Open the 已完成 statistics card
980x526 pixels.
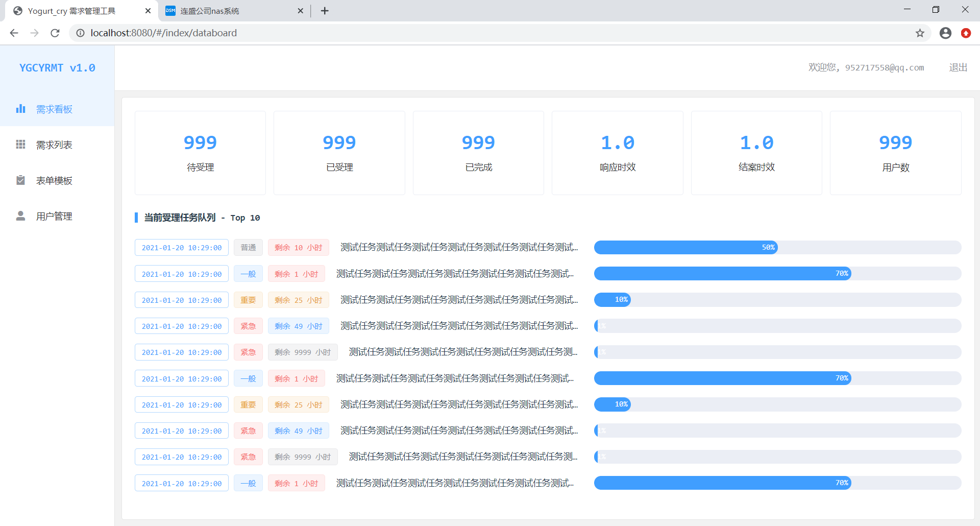[x=478, y=153]
